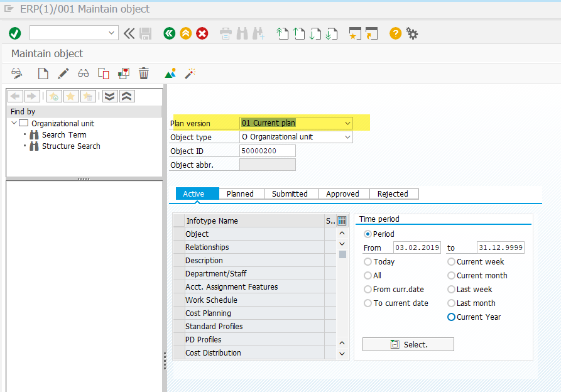Select the Last week radio button
This screenshot has height=392, width=561.
tap(451, 290)
